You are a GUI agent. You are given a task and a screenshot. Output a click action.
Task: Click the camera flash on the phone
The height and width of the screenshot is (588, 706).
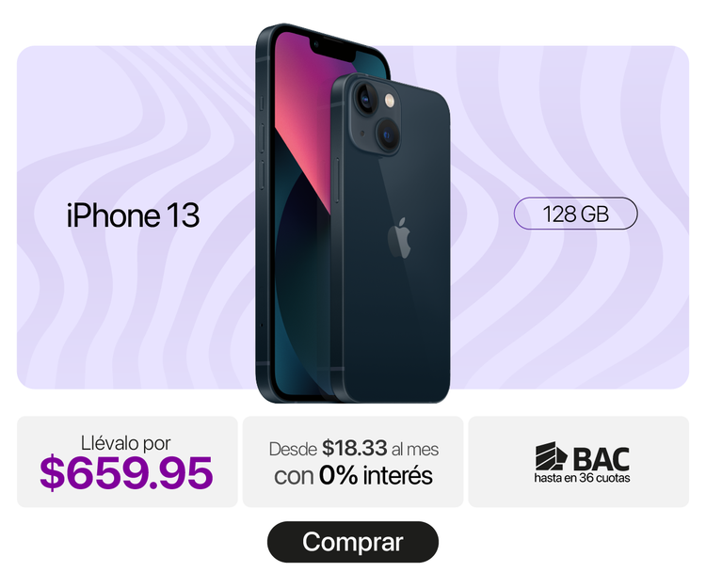point(390,100)
